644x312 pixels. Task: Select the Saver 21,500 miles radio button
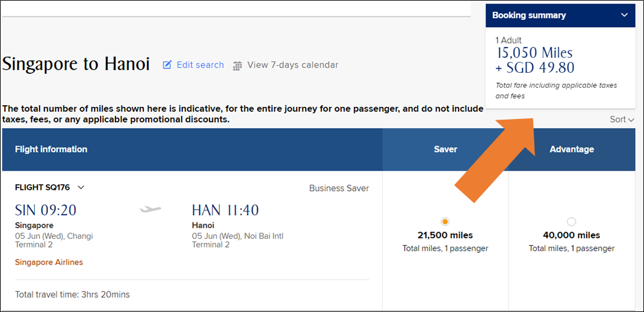(445, 222)
